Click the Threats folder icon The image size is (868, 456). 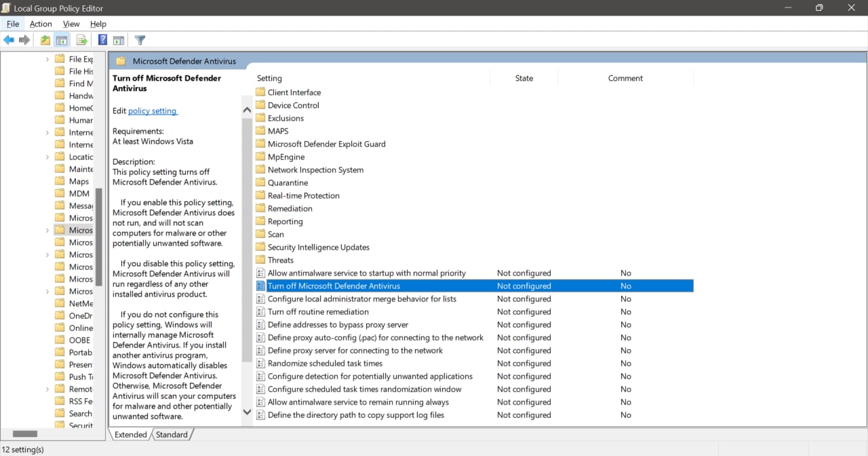260,260
